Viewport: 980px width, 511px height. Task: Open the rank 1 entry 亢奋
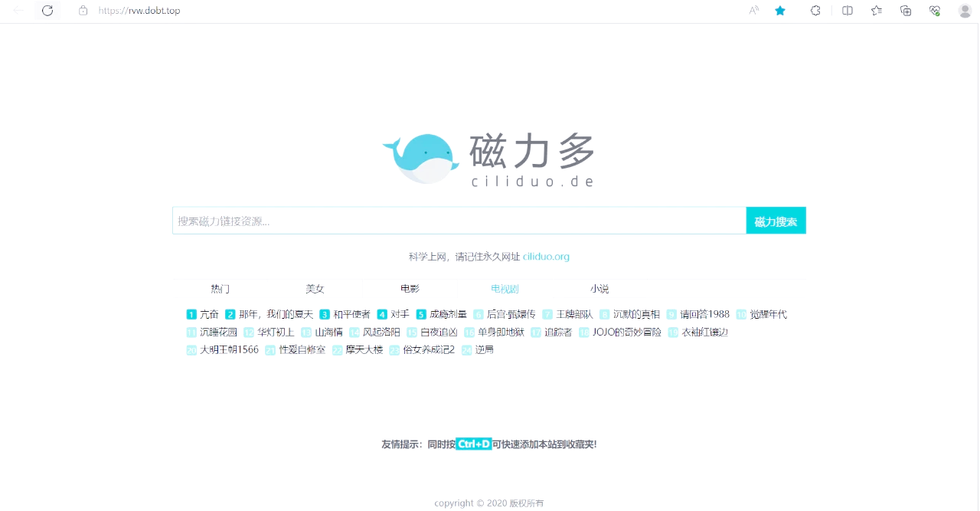pos(209,314)
